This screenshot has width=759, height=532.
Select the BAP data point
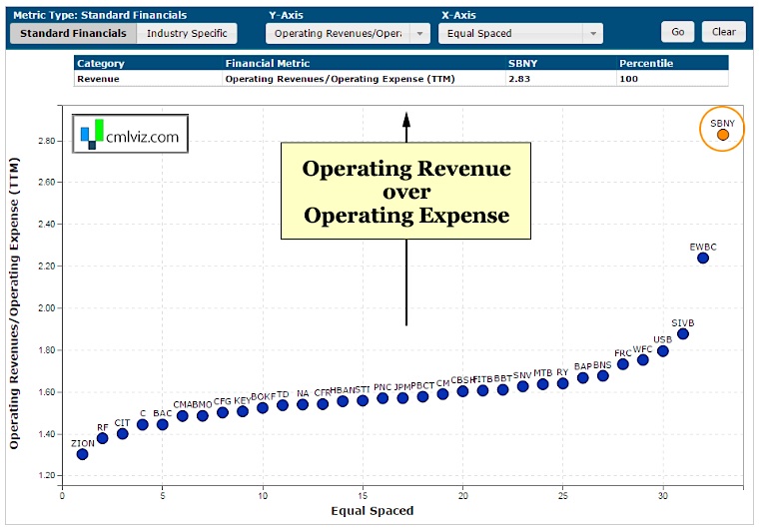pos(583,377)
